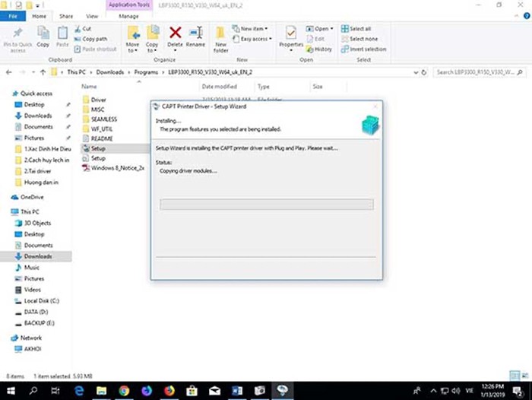Image resolution: width=532 pixels, height=400 pixels.
Task: Expand the New item dropdown
Action: click(x=250, y=29)
